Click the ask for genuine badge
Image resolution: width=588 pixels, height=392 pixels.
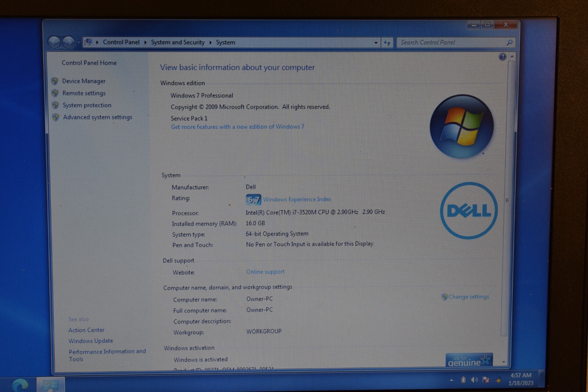click(x=469, y=360)
